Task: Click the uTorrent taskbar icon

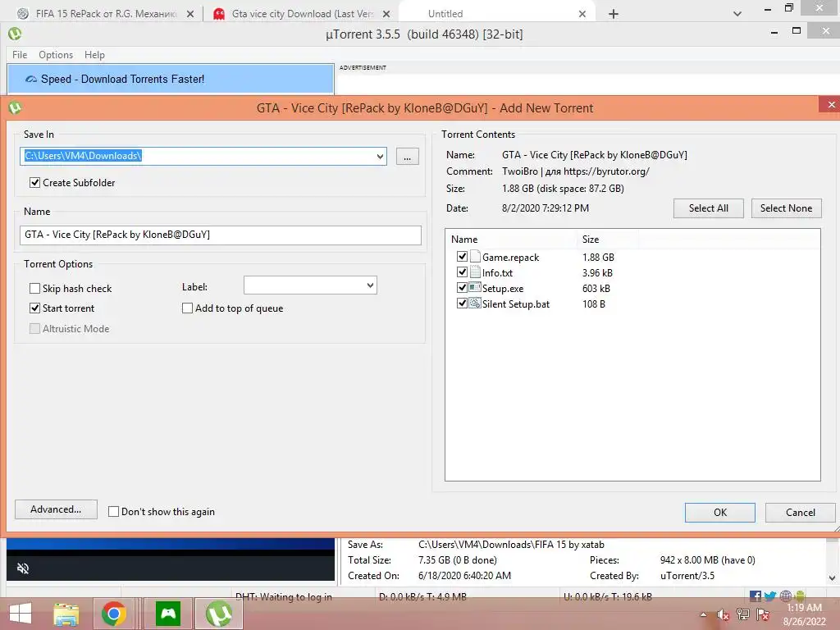Action: [219, 614]
